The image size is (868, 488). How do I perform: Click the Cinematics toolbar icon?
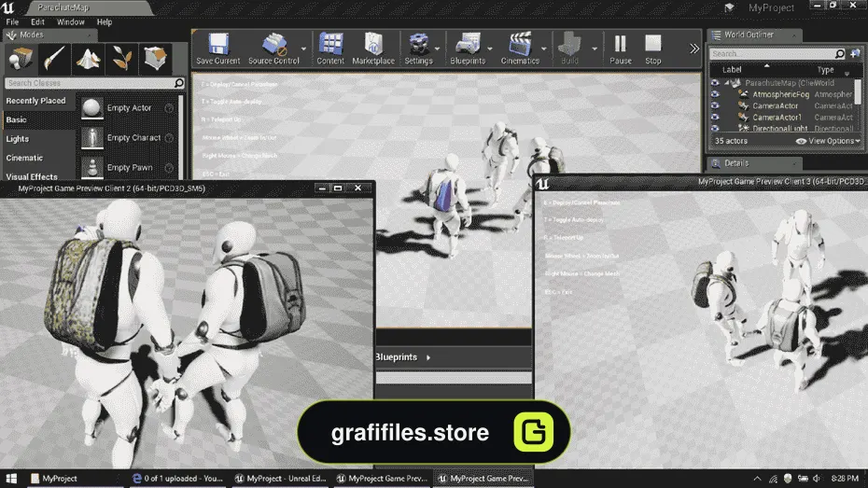[x=520, y=49]
